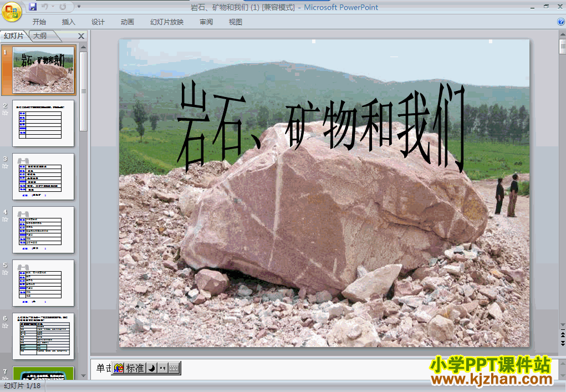Select the 幻灯片 pane tab
The height and width of the screenshot is (392, 566).
[x=14, y=35]
